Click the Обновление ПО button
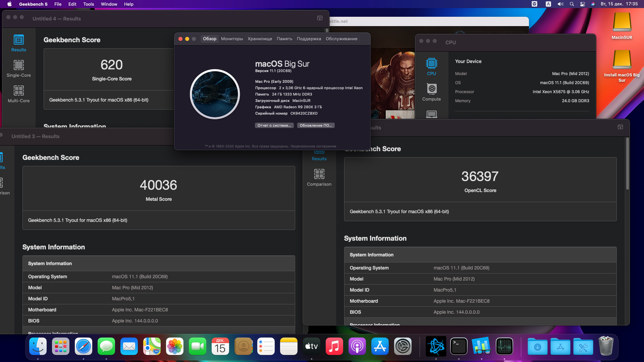 316,125
